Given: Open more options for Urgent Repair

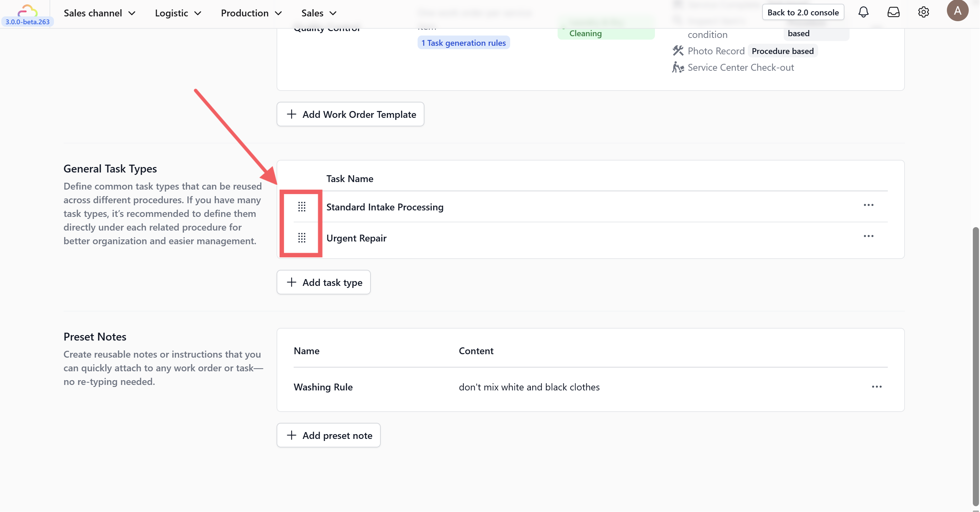Looking at the screenshot, I should point(868,236).
